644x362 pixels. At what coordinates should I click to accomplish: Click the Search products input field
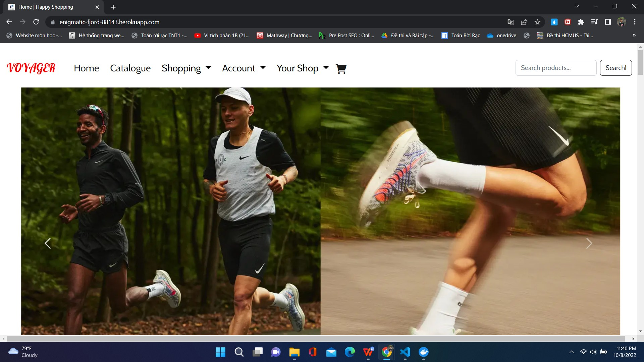555,68
